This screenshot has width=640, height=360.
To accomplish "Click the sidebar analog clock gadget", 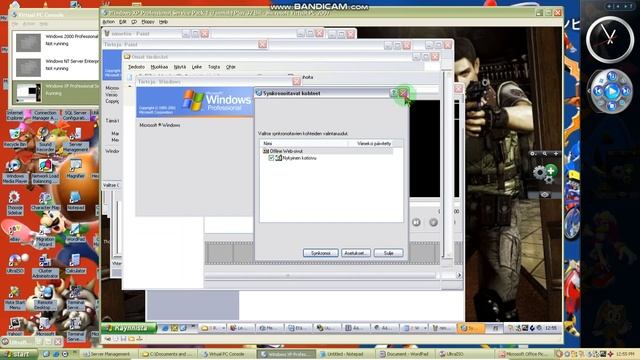I will point(610,40).
